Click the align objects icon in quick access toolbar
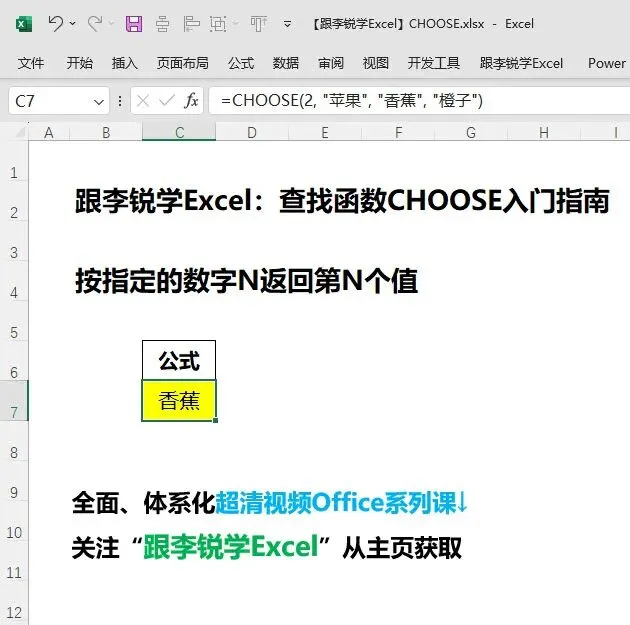The image size is (630, 625). pyautogui.click(x=191, y=24)
